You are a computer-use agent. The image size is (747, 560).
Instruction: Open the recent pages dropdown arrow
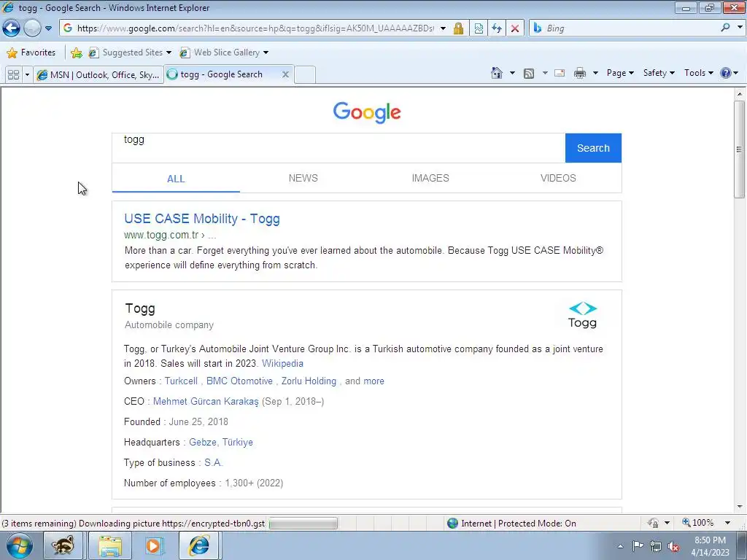[x=49, y=28]
